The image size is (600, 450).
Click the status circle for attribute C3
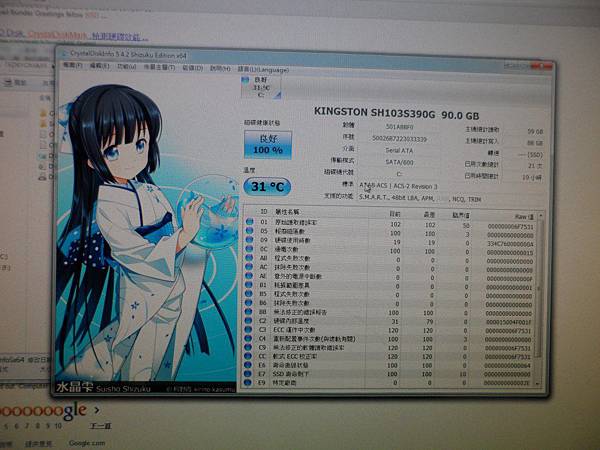(x=249, y=329)
